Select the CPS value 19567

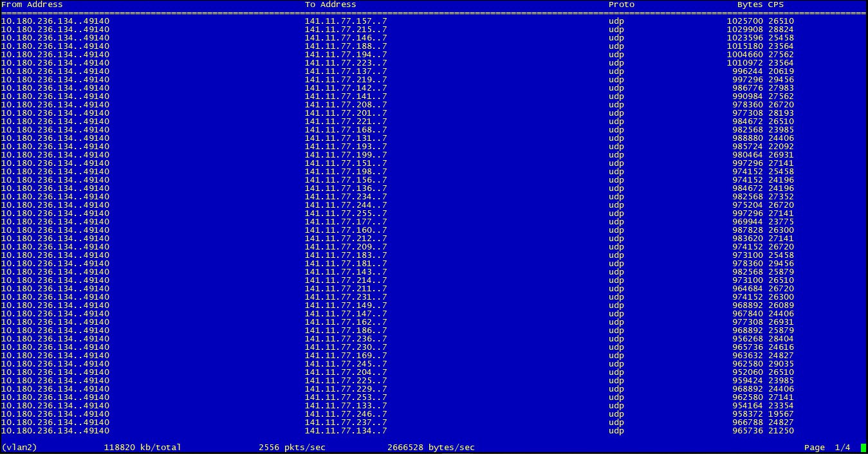pos(780,414)
